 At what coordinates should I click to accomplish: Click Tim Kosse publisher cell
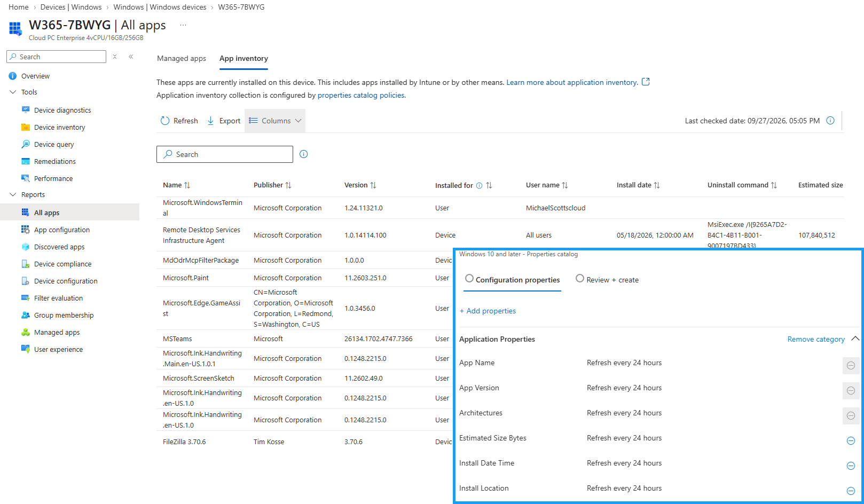point(269,442)
